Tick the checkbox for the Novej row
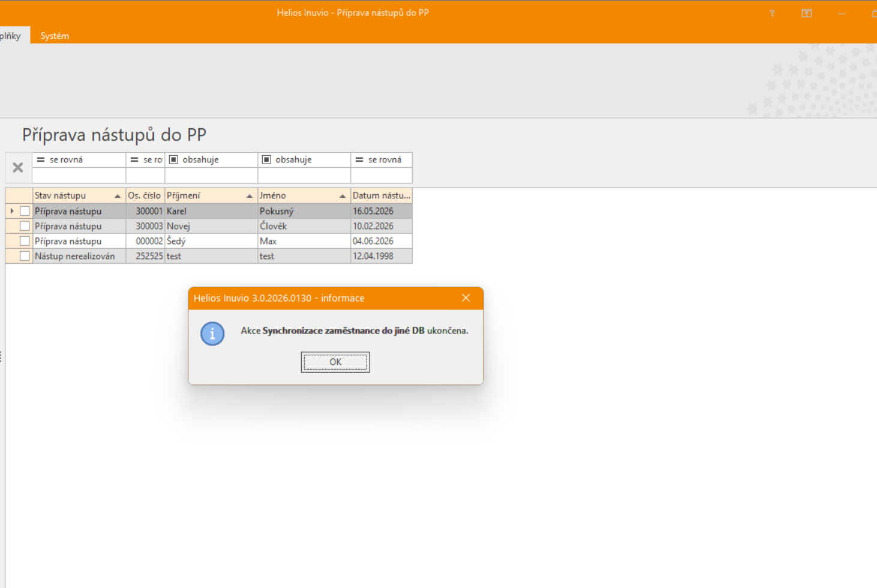 25,226
